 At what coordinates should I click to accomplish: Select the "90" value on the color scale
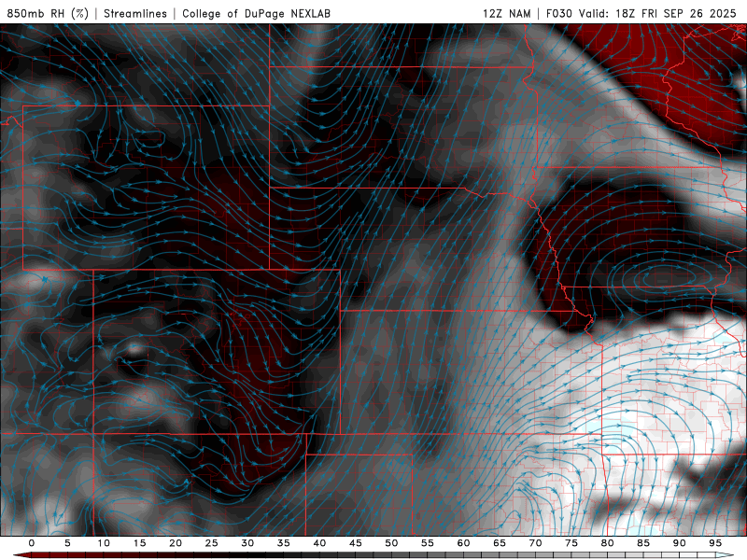click(x=680, y=543)
